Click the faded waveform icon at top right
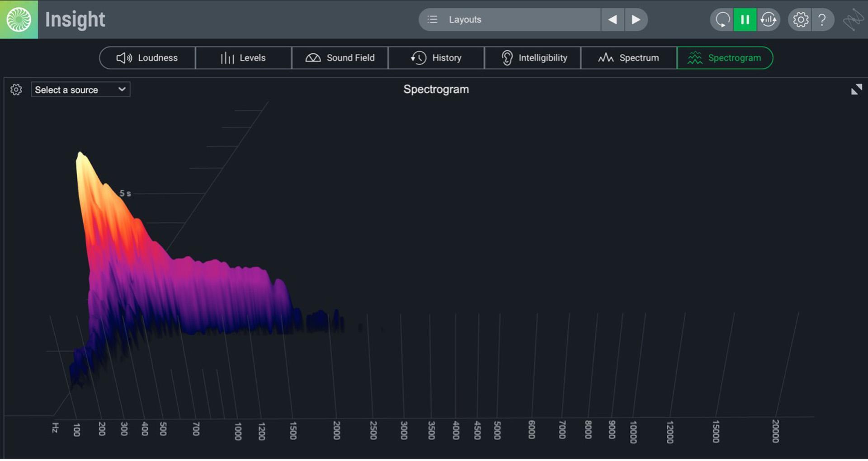868x461 pixels. 853,19
